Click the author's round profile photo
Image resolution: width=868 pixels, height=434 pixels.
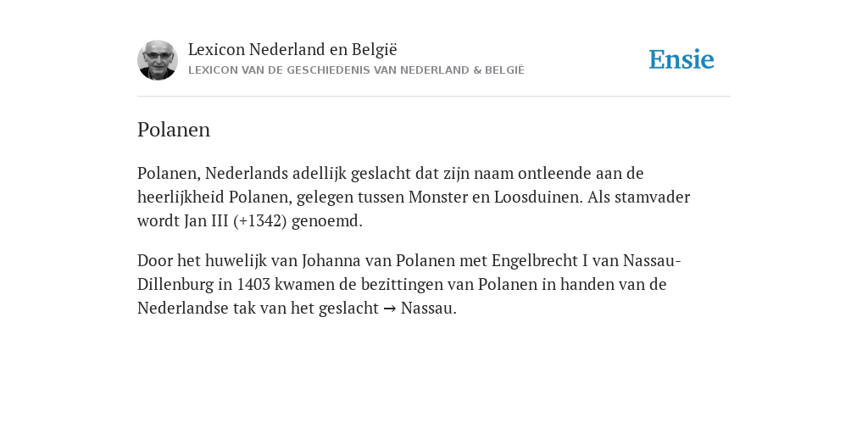[x=158, y=60]
